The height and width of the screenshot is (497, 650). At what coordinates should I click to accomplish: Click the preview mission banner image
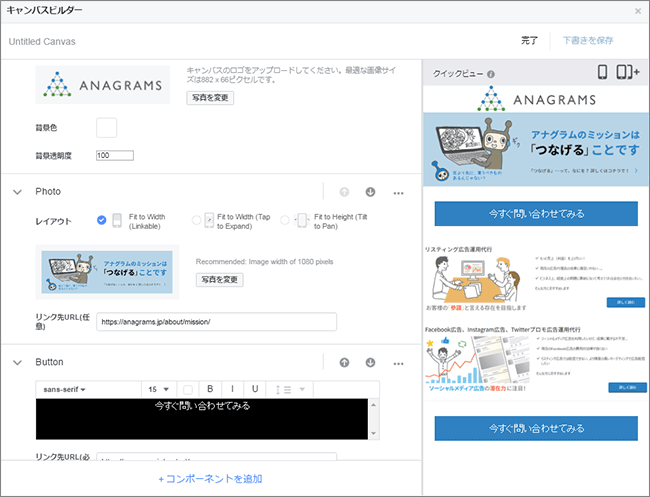[536, 149]
